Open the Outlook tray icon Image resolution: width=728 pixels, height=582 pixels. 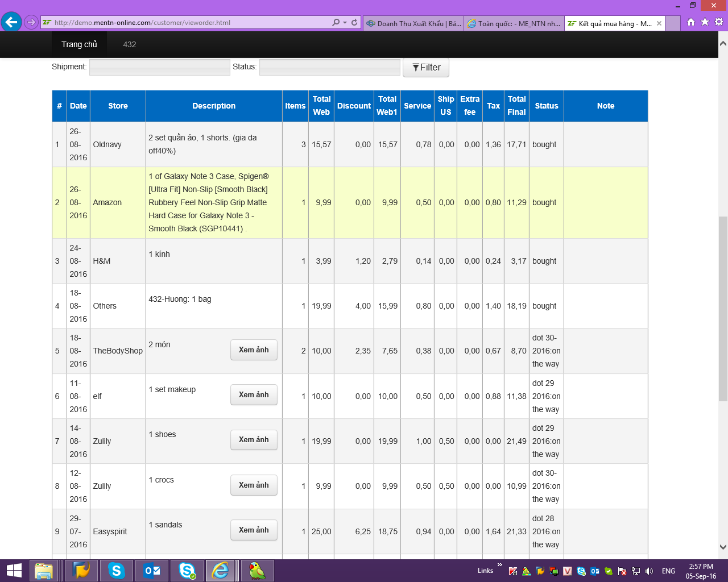[595, 571]
